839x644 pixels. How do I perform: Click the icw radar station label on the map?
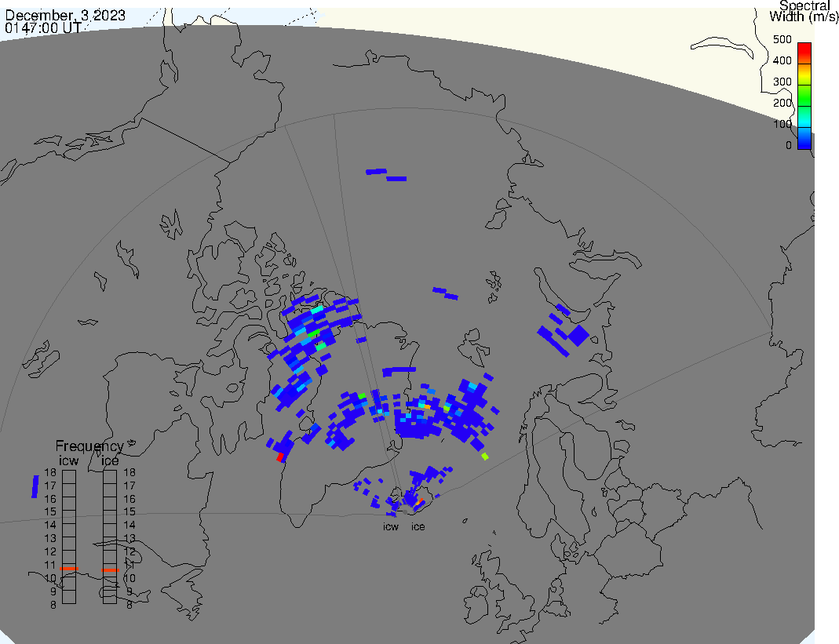[x=390, y=526]
